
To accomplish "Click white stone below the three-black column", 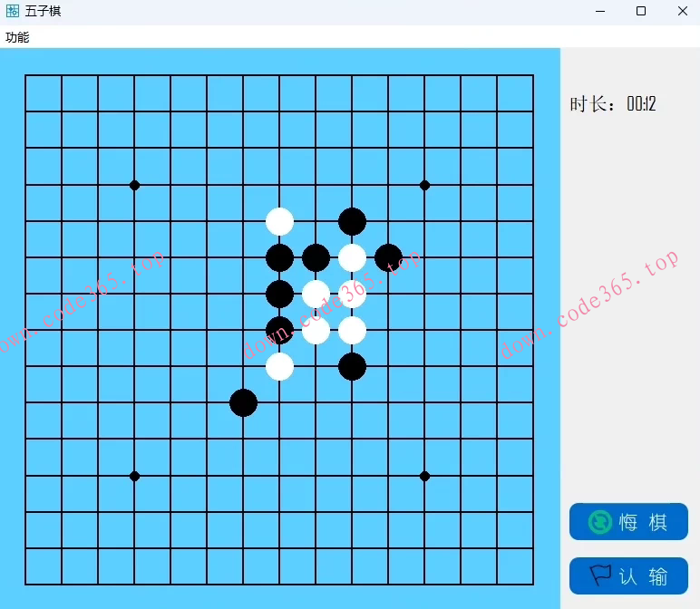I will (279, 366).
